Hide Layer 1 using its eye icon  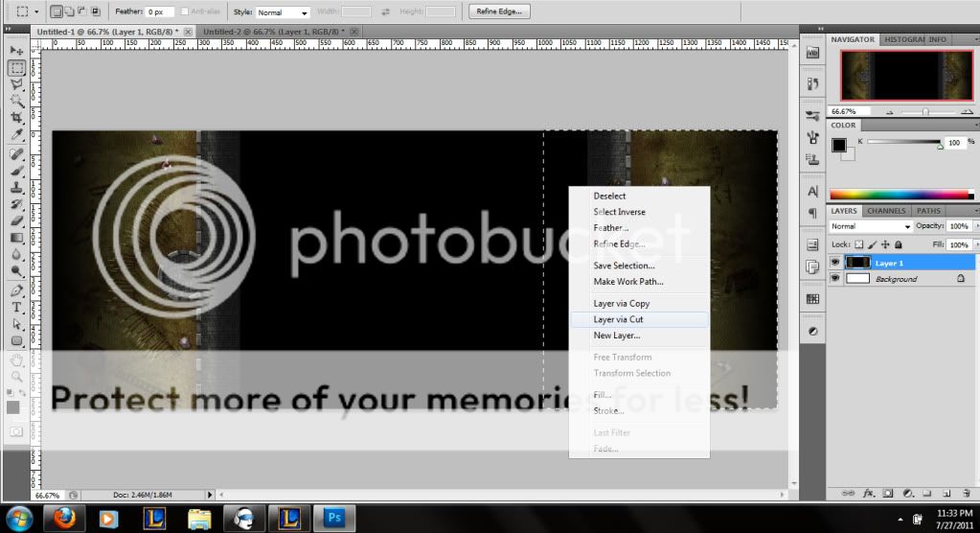pos(834,262)
